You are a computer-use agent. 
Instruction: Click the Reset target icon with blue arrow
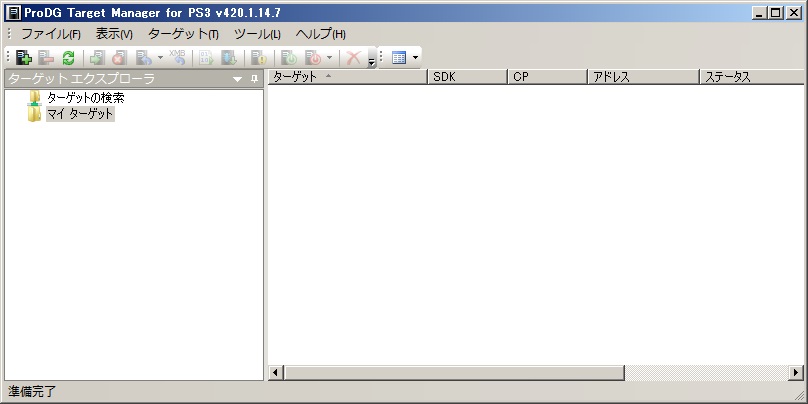pos(143,57)
